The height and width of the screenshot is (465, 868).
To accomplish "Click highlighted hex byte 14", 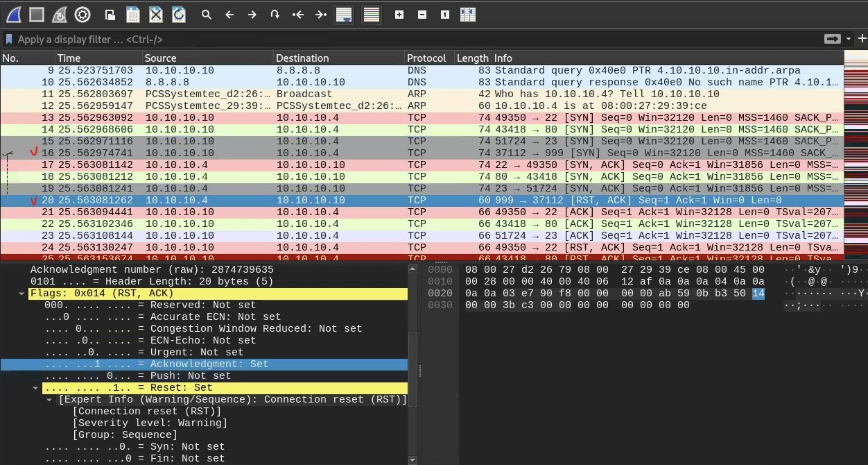I will point(758,294).
